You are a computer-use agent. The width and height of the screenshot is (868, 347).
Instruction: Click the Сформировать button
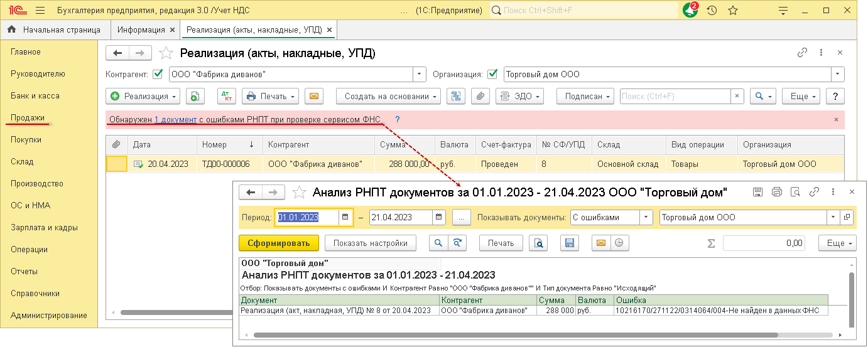coord(279,243)
